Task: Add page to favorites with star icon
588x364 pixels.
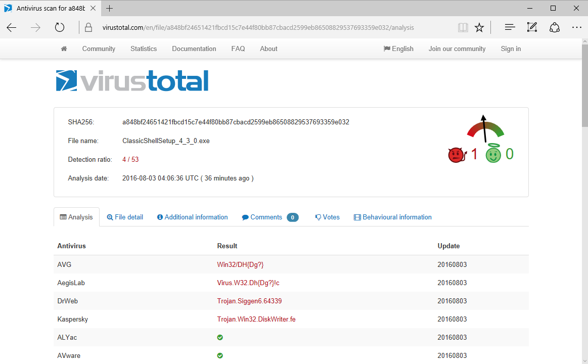Action: point(479,27)
